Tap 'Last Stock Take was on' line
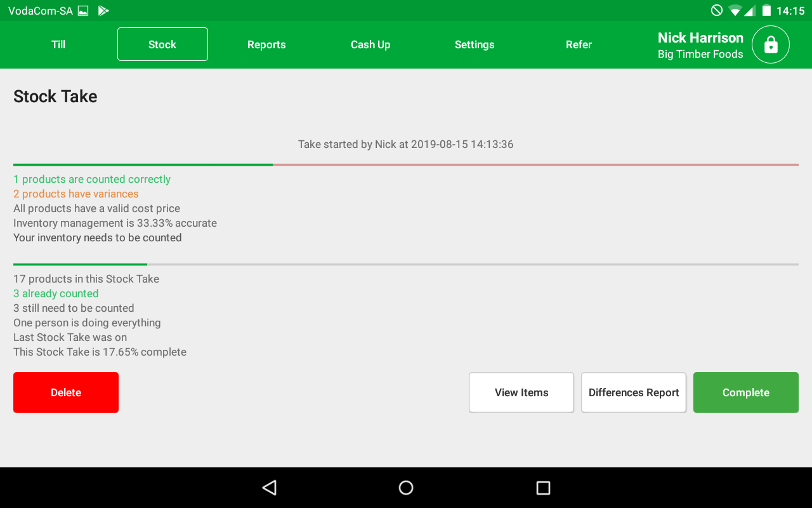This screenshot has width=812, height=508. coord(70,337)
